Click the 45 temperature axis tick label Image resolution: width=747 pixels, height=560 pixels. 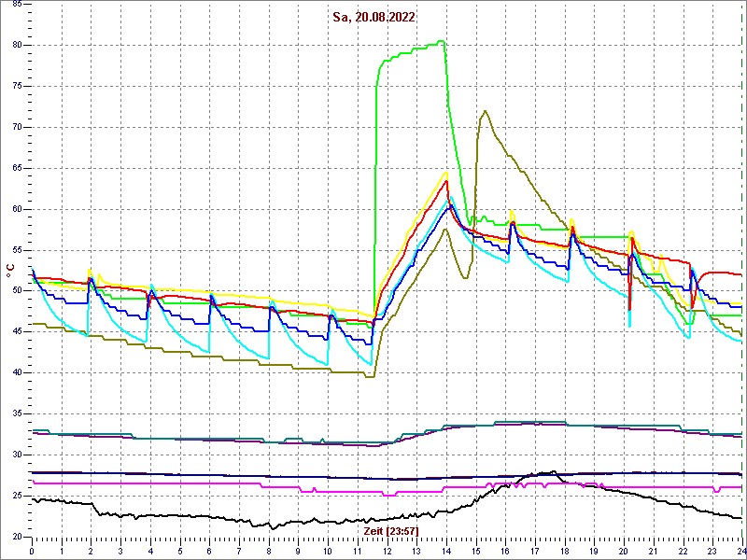(15, 332)
